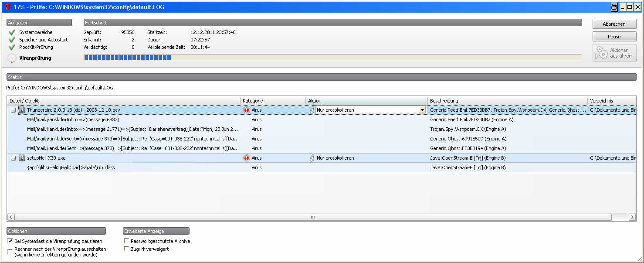644x263 pixels.
Task: Click the action icon beside setupHeli-X30.exe's Nur protokollieren
Action: tap(312, 158)
